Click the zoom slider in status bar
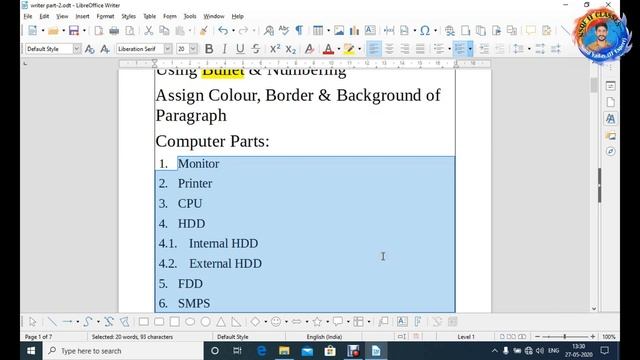 [564, 337]
